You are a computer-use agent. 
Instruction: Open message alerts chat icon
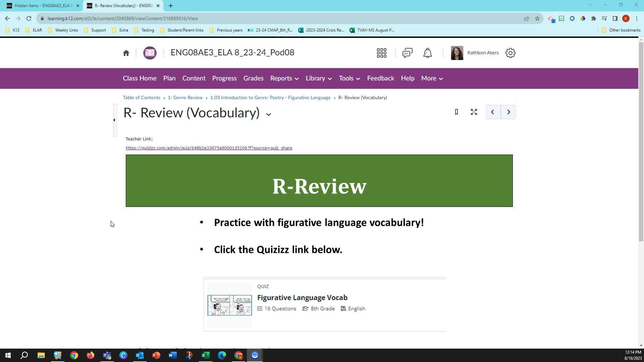coord(407,53)
